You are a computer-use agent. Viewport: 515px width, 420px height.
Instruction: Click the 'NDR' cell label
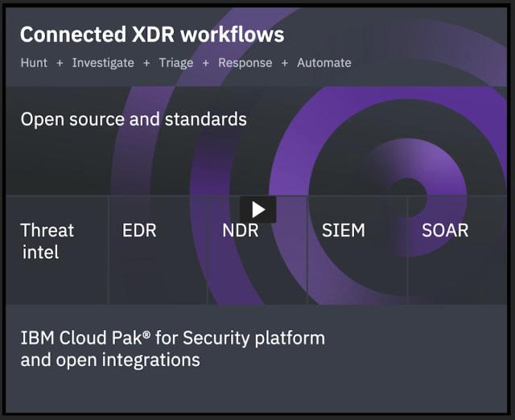[241, 231]
